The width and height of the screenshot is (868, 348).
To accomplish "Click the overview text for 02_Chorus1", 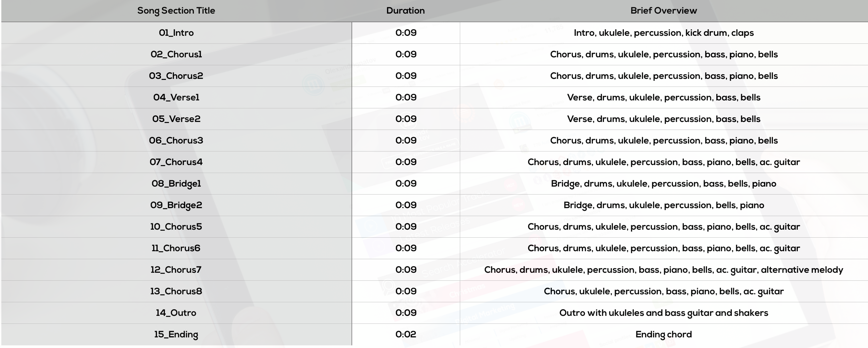I will (664, 55).
